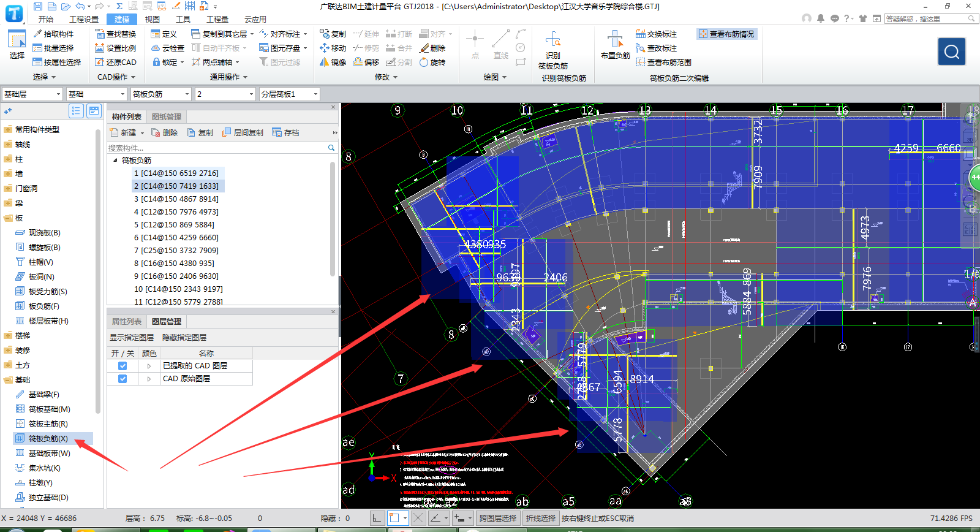Open 按属性选择 select by attribute
This screenshot has width=980, height=532.
(x=57, y=62)
